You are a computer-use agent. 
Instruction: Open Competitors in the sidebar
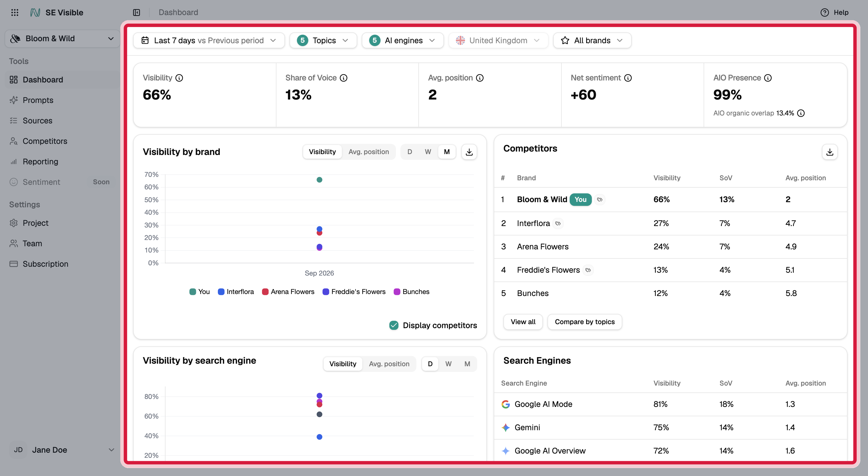(62, 141)
